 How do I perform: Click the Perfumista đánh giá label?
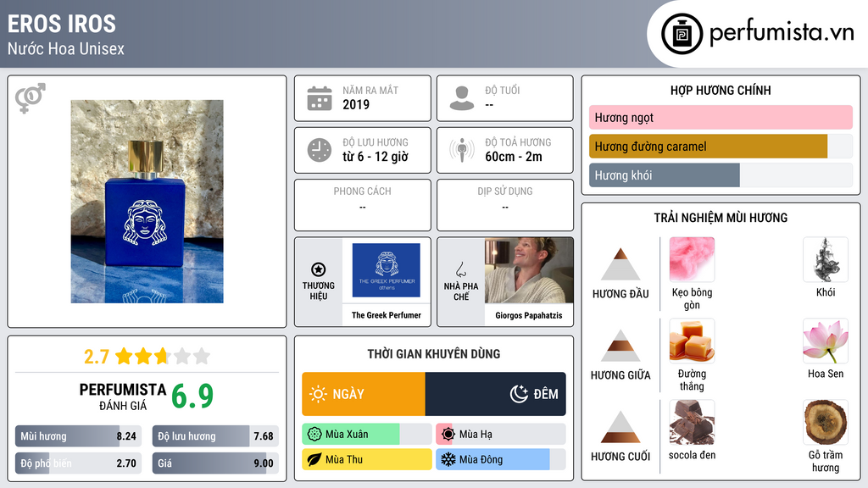coord(123,396)
